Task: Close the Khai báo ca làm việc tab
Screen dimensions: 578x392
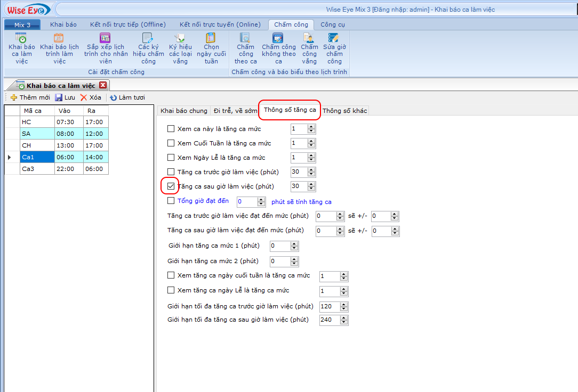Action: pyautogui.click(x=103, y=85)
